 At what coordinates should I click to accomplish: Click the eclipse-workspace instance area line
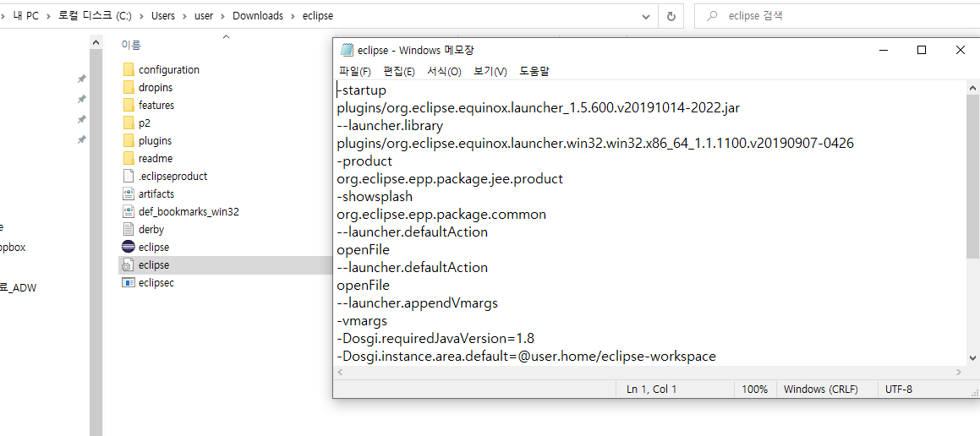tap(526, 356)
